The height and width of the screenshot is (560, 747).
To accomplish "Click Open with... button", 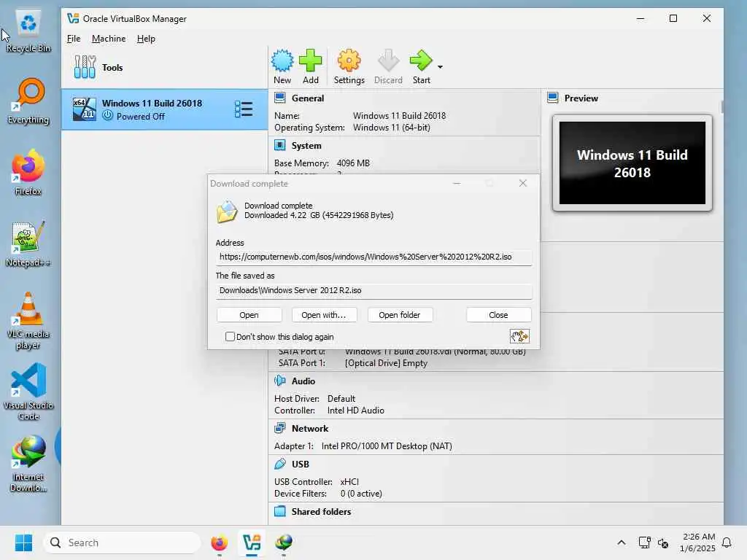I will (x=323, y=315).
